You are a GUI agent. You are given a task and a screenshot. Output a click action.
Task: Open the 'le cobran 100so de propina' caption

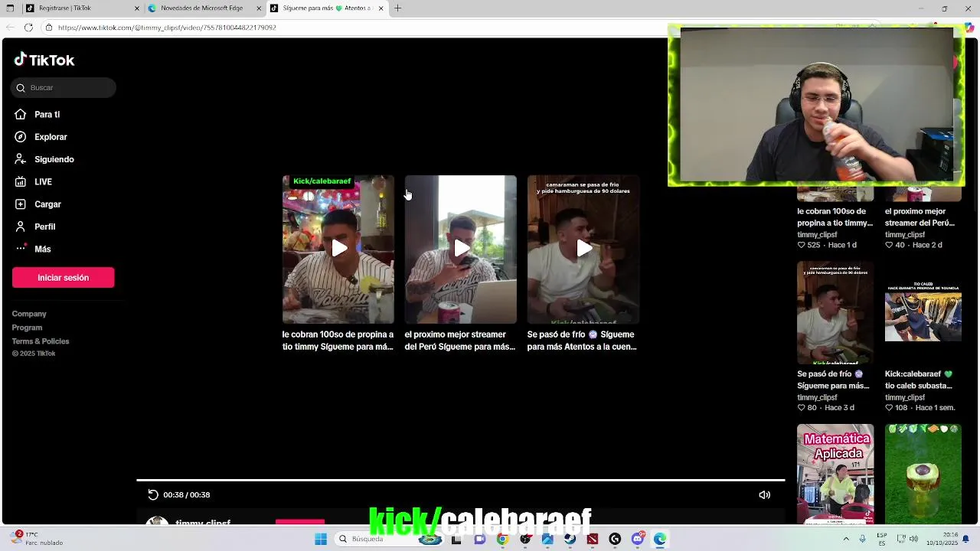(338, 341)
